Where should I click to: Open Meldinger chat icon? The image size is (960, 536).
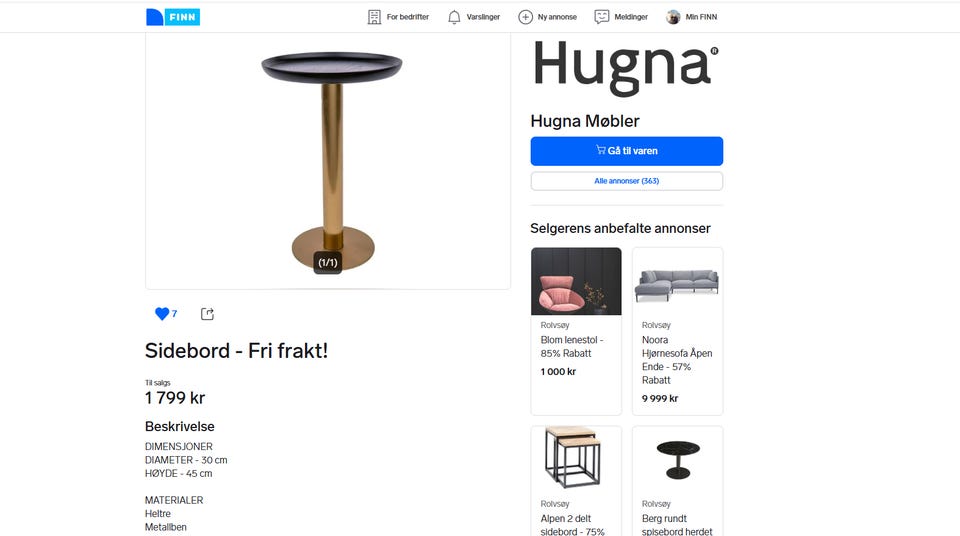click(602, 17)
